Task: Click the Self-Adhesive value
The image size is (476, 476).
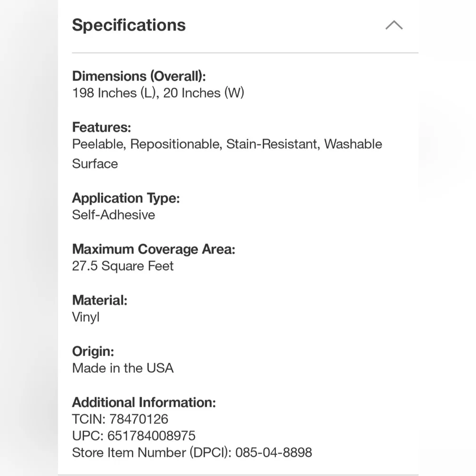Action: [113, 215]
